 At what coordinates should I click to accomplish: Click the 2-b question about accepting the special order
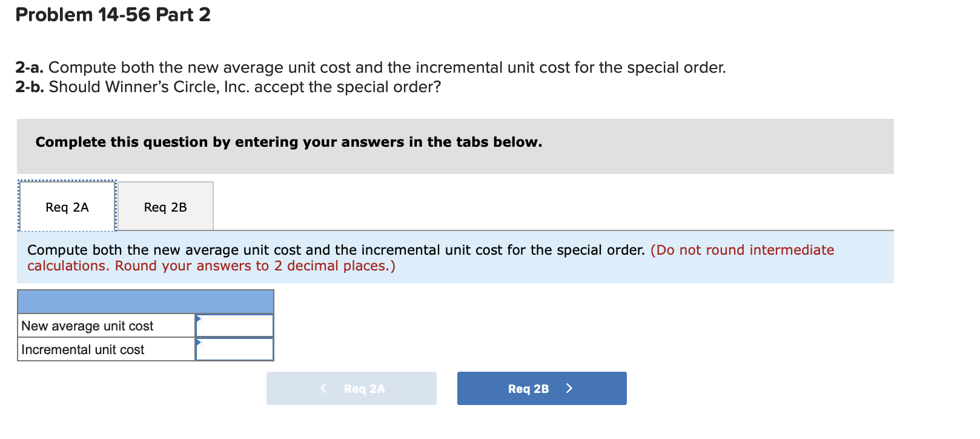[228, 87]
